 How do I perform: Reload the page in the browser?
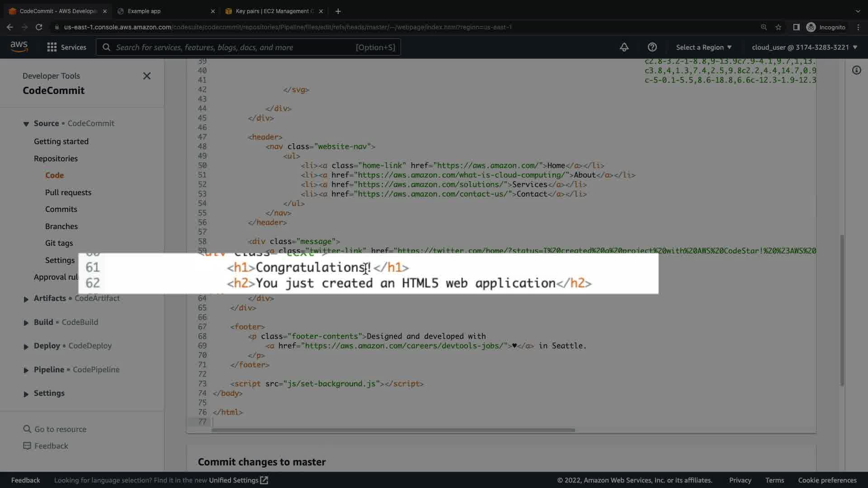(39, 27)
